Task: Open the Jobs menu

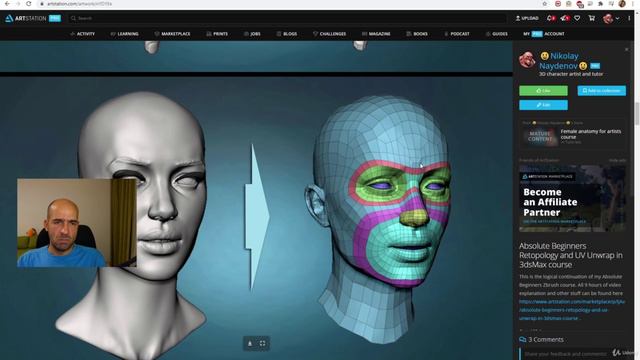Action: [252, 34]
